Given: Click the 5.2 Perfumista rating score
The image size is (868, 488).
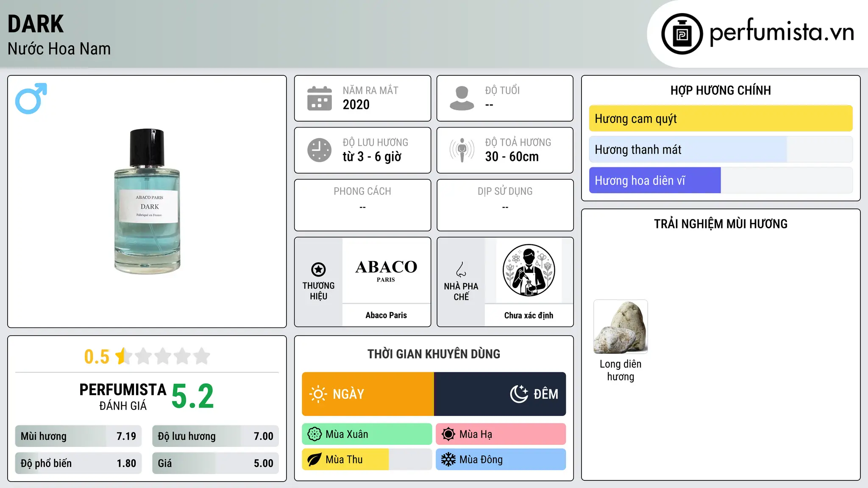Looking at the screenshot, I should click(193, 396).
